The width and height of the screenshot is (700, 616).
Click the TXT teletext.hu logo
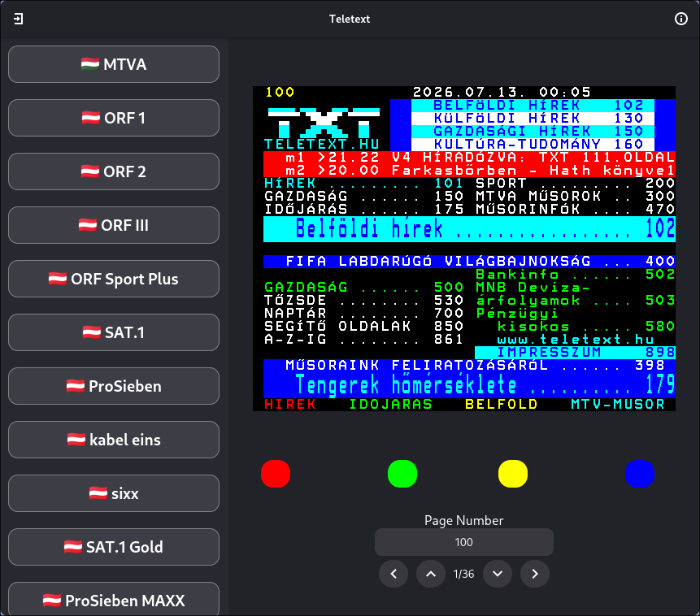(322, 128)
